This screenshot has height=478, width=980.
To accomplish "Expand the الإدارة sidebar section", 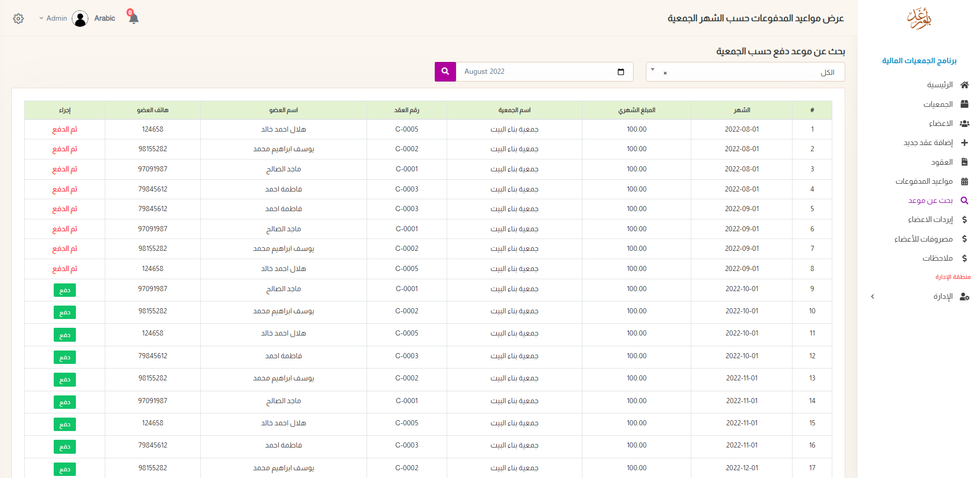I will [873, 297].
